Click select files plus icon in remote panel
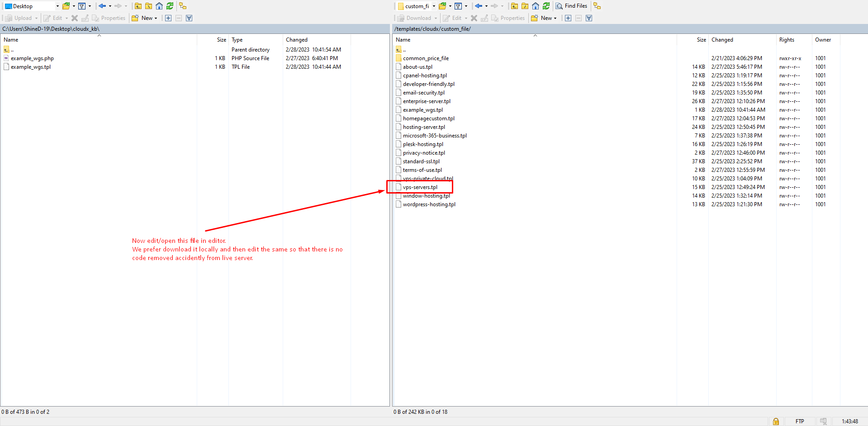Image resolution: width=868 pixels, height=426 pixels. (568, 18)
